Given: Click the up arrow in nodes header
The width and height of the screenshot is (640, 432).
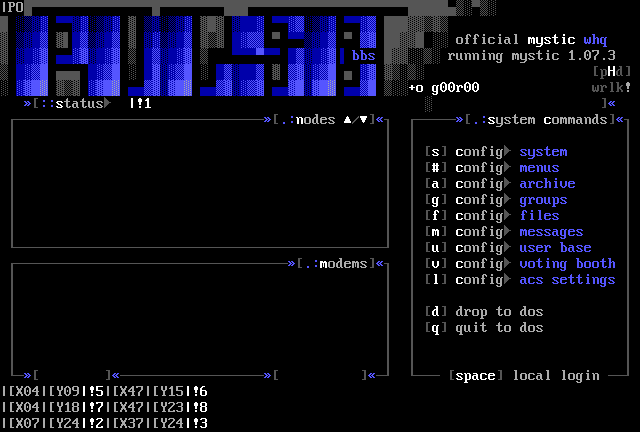Looking at the screenshot, I should (347, 120).
